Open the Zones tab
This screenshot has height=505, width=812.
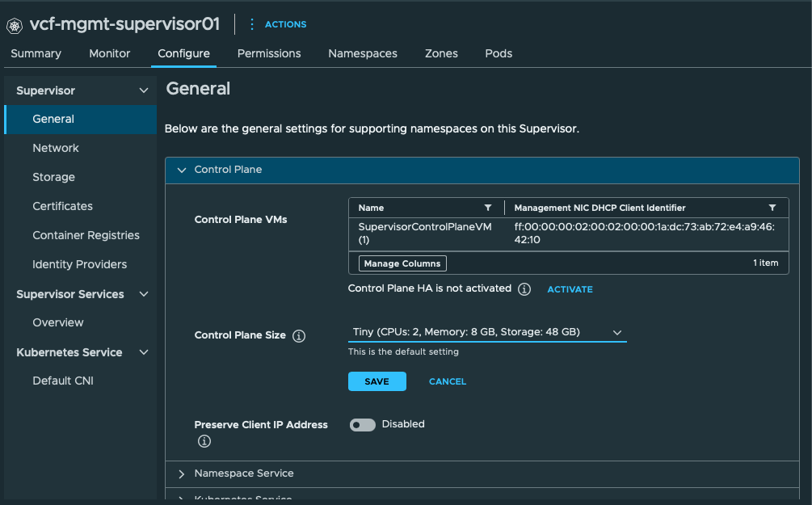tap(441, 53)
